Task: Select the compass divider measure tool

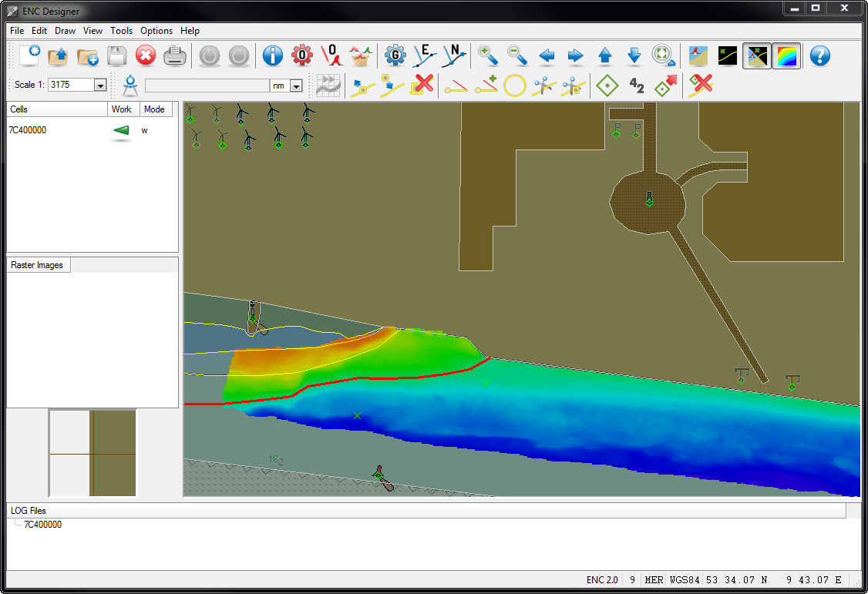Action: pos(130,85)
